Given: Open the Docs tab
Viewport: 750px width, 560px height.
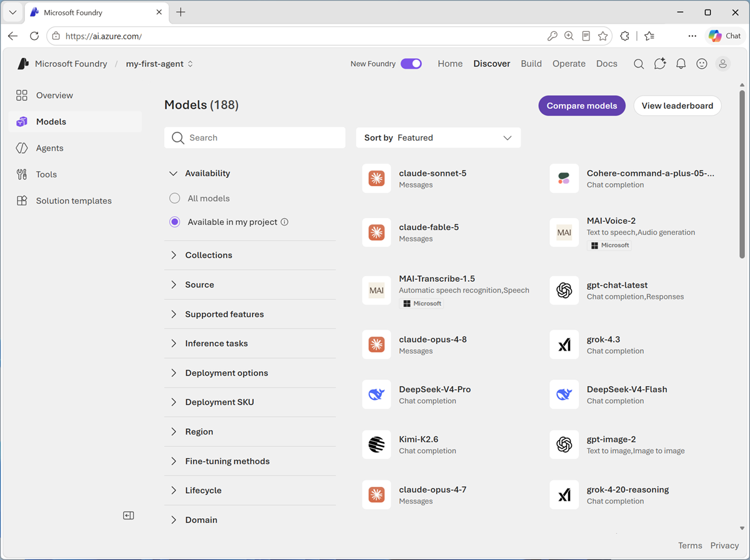Looking at the screenshot, I should pos(607,64).
